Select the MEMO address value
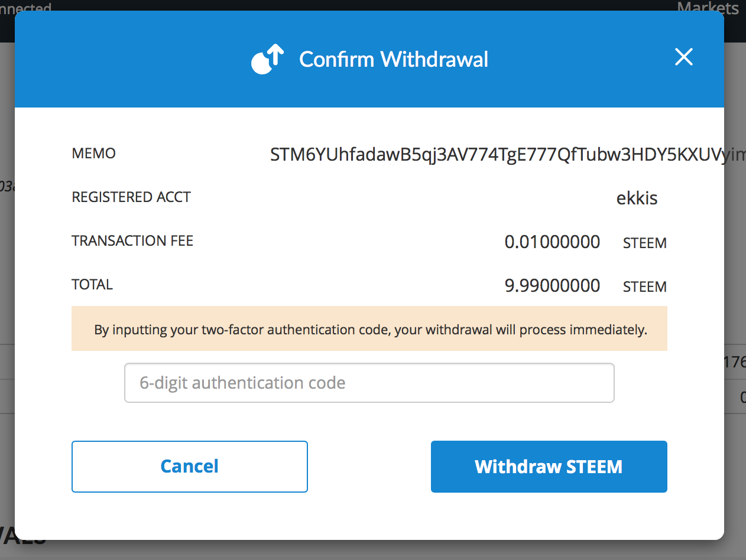 [497, 155]
